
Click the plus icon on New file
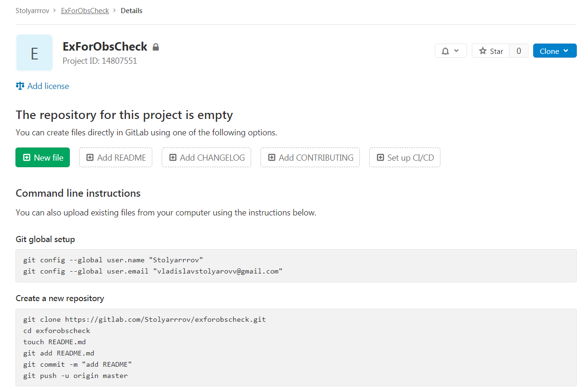[x=27, y=158]
